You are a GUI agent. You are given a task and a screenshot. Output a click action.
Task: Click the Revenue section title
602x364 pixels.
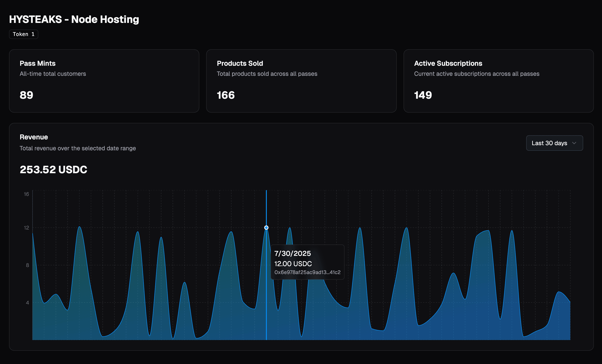[x=34, y=137]
